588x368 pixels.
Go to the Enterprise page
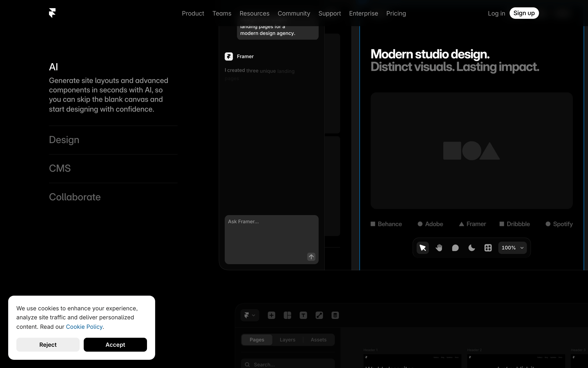(363, 13)
